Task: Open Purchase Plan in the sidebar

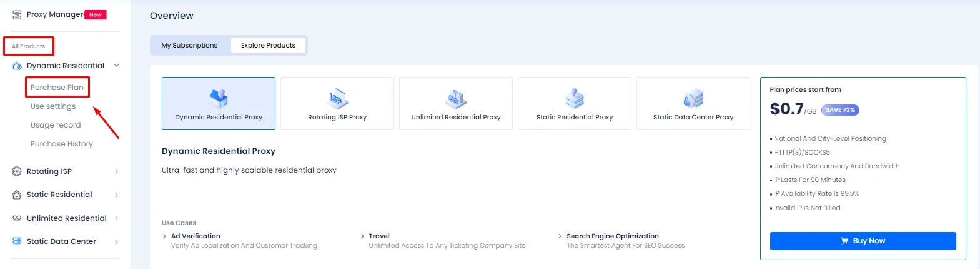Action: [57, 88]
